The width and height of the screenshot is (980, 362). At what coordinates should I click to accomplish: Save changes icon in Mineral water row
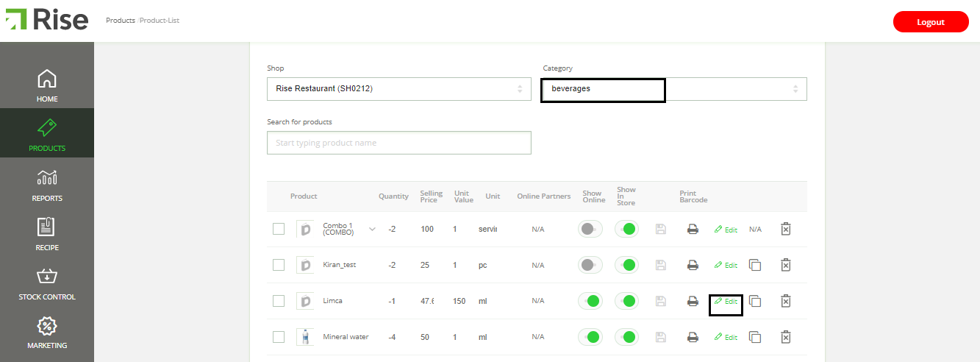(x=660, y=337)
